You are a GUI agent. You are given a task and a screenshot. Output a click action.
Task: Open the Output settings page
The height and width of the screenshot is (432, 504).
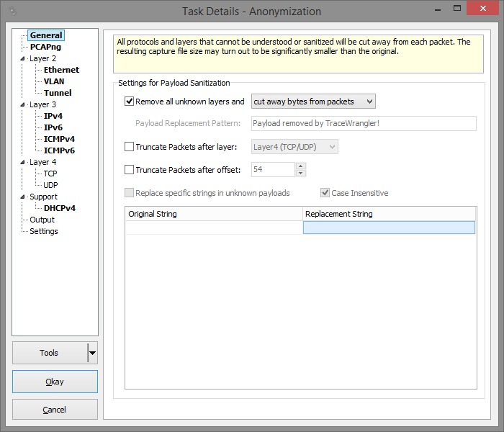[x=42, y=220]
